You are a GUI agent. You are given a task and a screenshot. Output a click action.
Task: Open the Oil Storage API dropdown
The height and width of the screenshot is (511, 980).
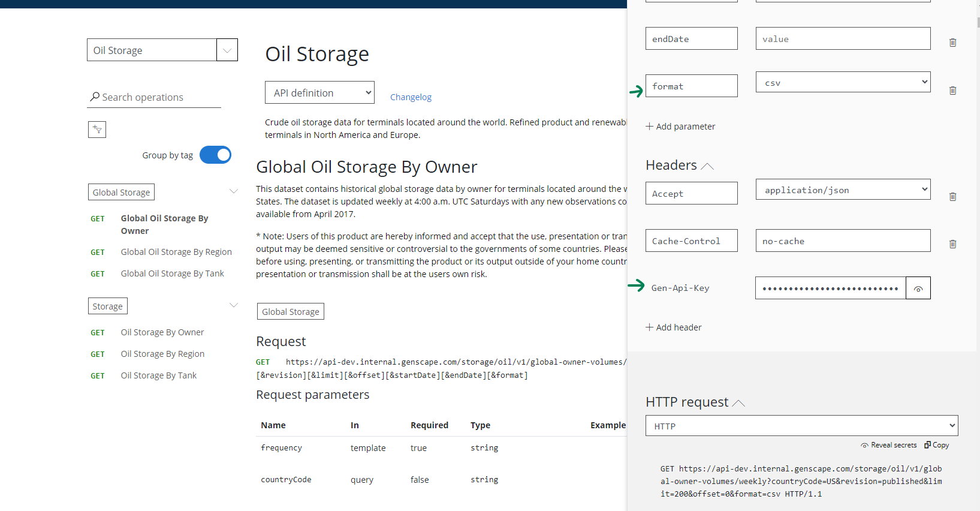227,50
